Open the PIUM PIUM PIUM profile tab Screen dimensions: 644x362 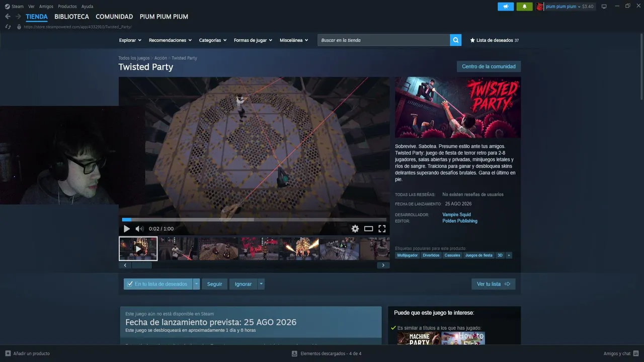[x=164, y=17]
